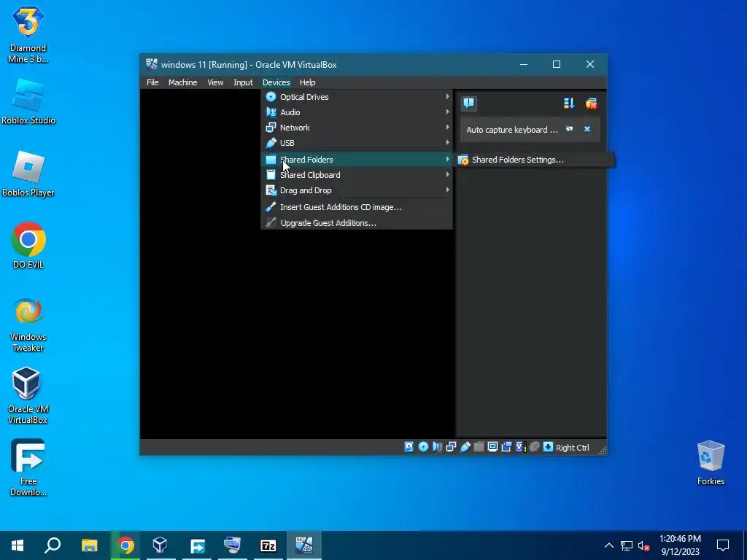Open taskbar Search
747x560 pixels.
click(x=53, y=545)
